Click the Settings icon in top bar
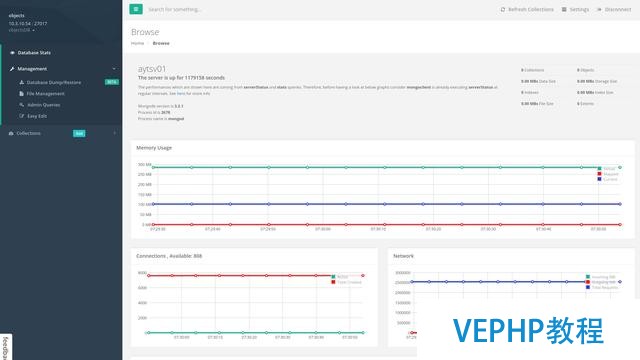 (x=564, y=9)
